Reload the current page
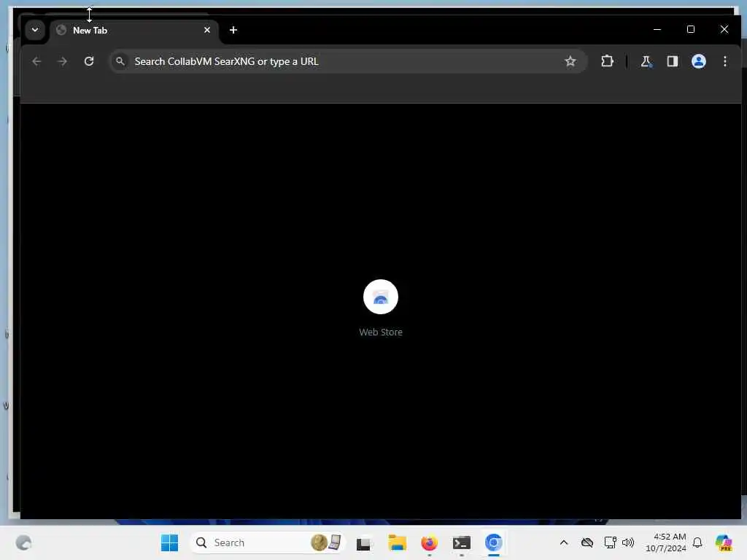 click(89, 61)
